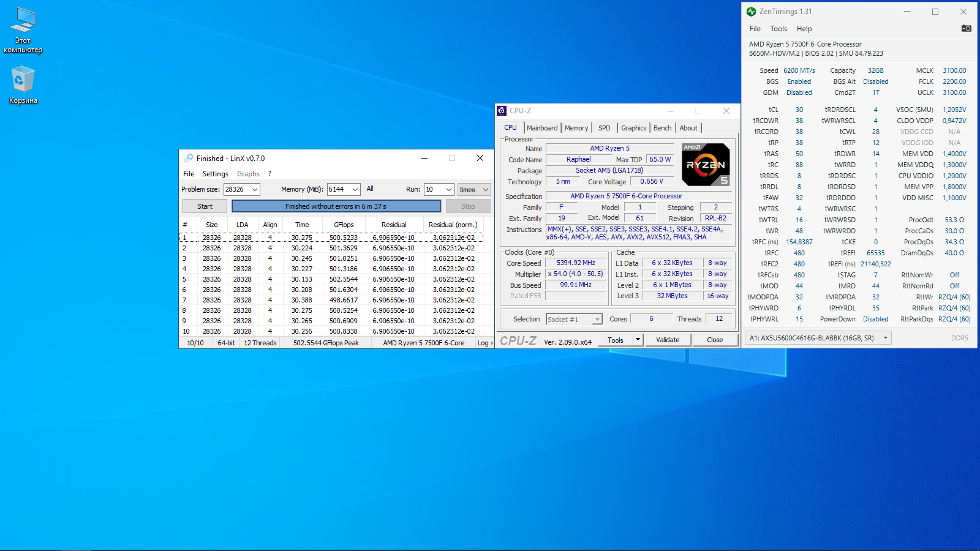The image size is (980, 551).
Task: Switch to the Memory tab in CPU-Z
Action: 576,128
